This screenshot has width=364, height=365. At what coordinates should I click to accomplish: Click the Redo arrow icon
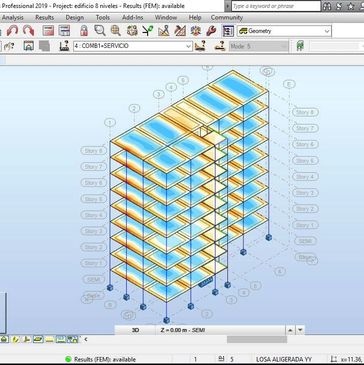coord(29,31)
